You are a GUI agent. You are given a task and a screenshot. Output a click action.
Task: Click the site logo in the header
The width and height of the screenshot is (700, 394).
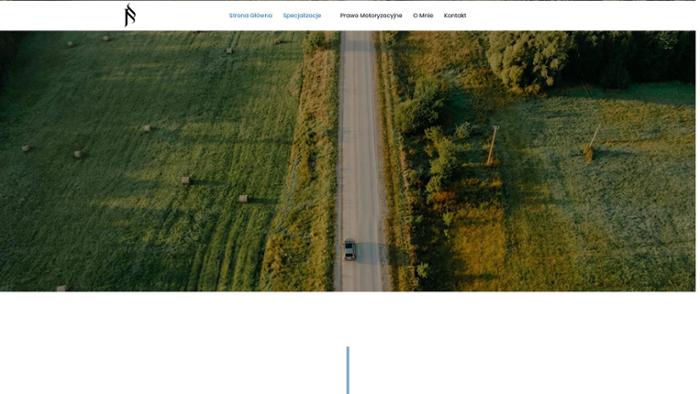(x=130, y=15)
